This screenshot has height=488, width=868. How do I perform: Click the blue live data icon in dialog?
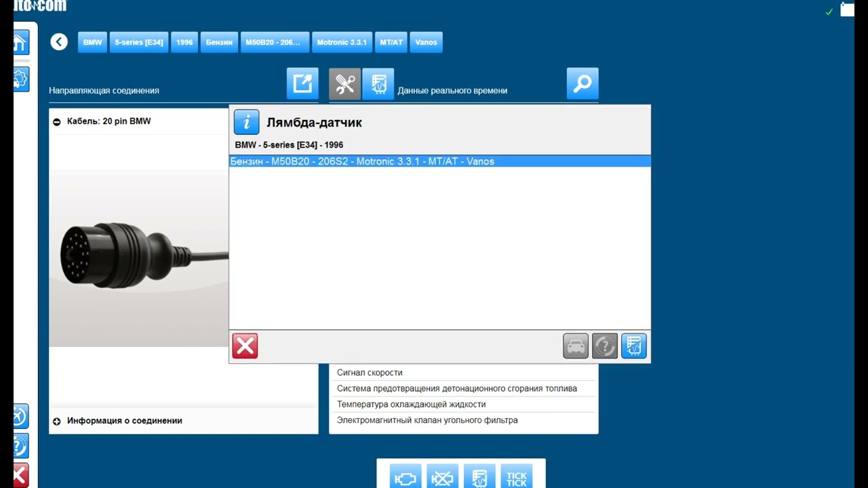[634, 346]
